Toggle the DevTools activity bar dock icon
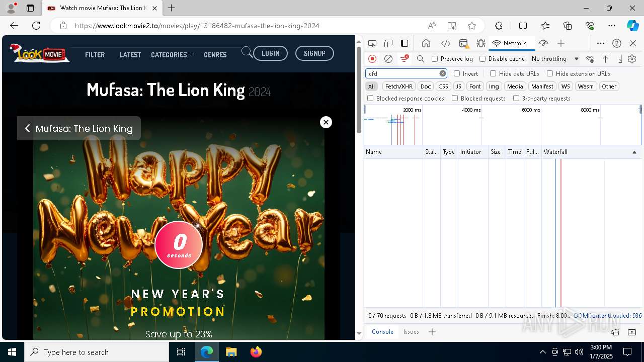Viewport: 644px width, 362px height. coord(405,43)
